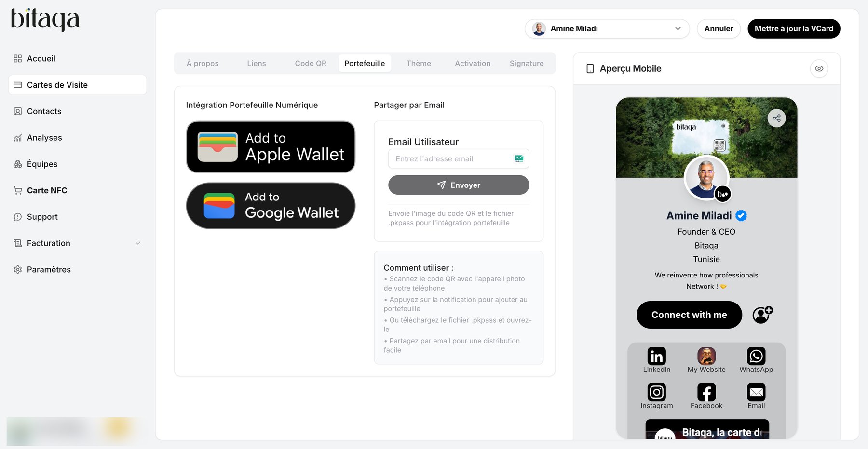This screenshot has width=868, height=449.
Task: Click the Email envelope icon in preview
Action: click(x=756, y=392)
